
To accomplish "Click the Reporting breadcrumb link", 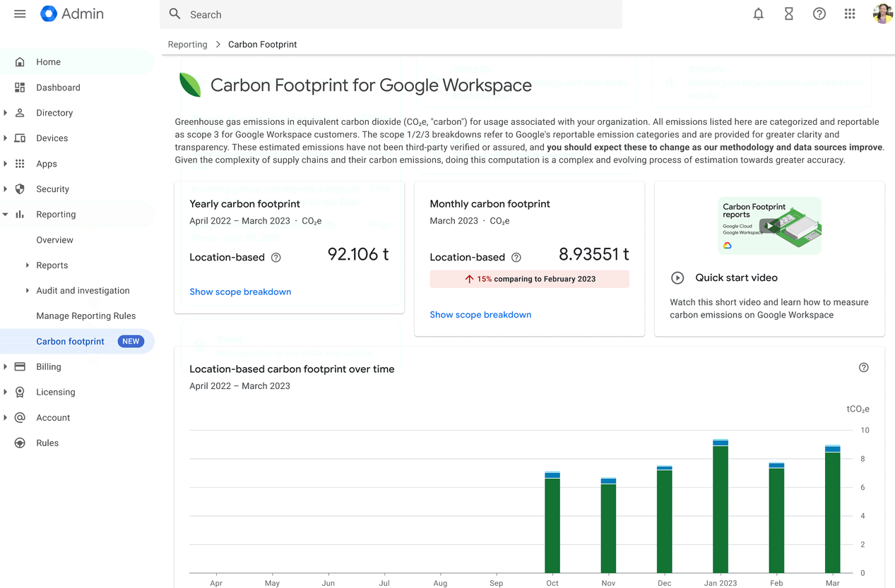I will coord(188,44).
